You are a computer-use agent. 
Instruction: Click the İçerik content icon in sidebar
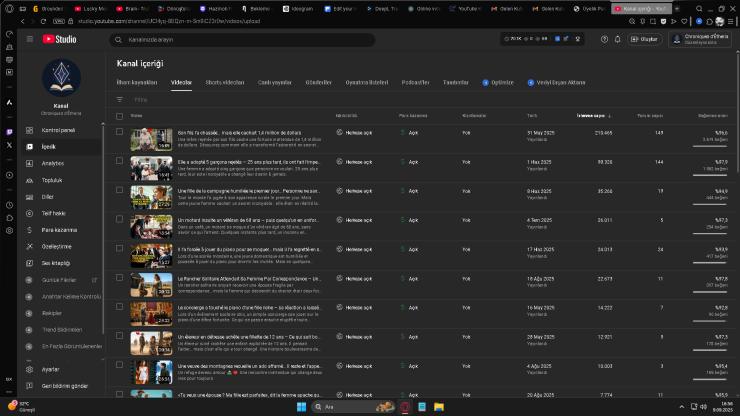(29, 147)
